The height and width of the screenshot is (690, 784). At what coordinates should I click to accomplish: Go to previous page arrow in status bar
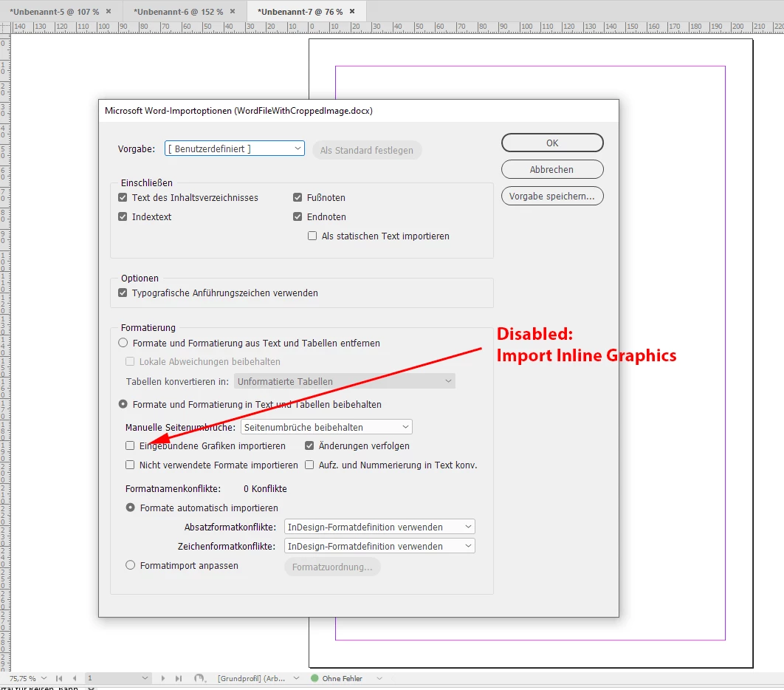pyautogui.click(x=75, y=678)
